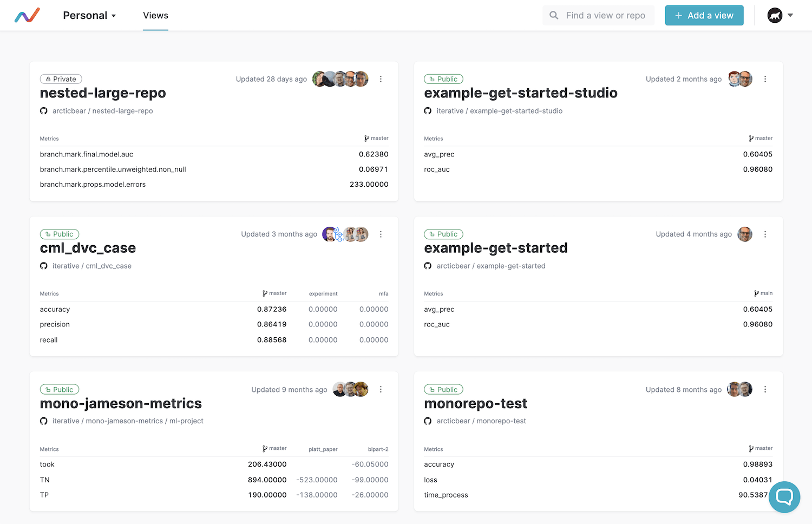
Task: Open kebab menu for example-get-started card
Action: pos(765,234)
